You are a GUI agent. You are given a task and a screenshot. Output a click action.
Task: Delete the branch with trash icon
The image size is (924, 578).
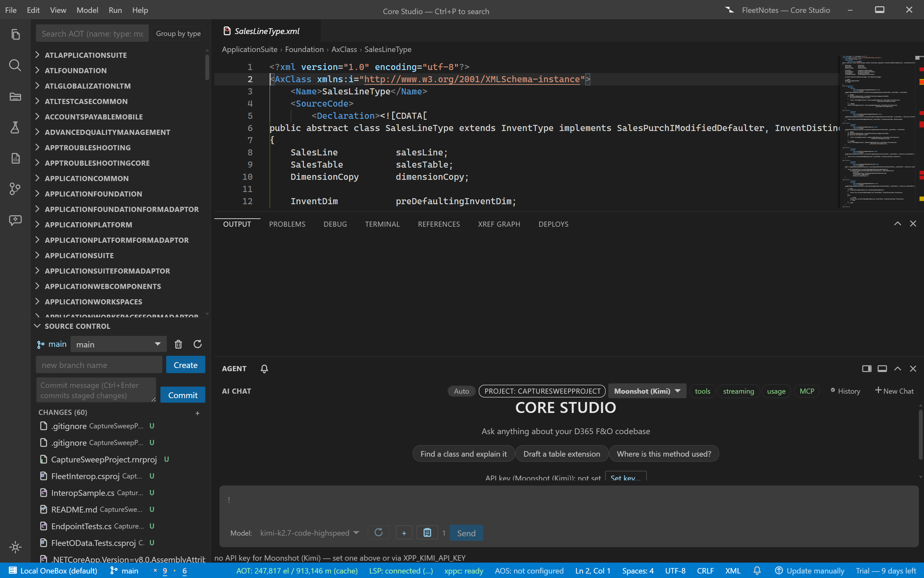(178, 344)
